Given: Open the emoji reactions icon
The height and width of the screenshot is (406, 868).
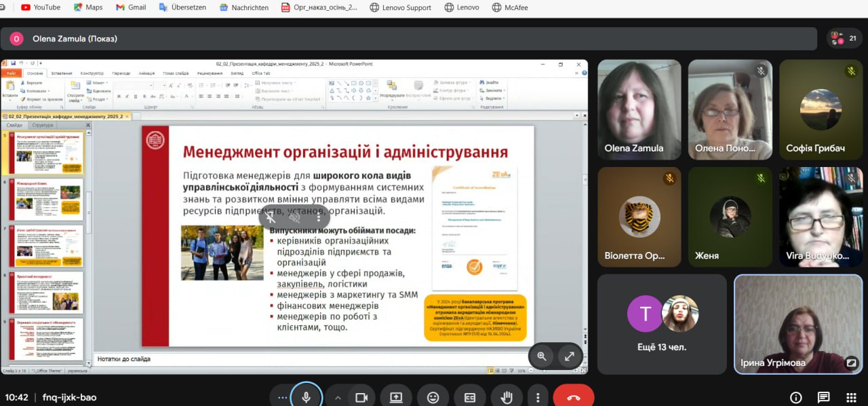Looking at the screenshot, I should [x=433, y=397].
